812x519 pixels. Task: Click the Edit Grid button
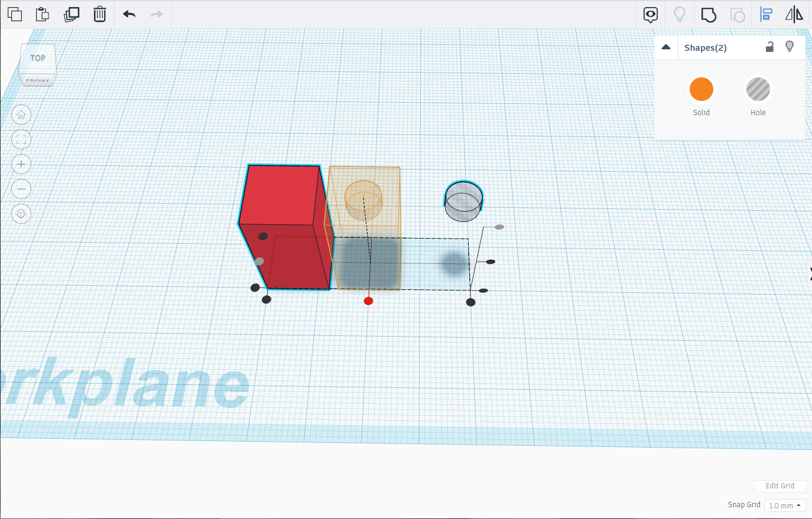tap(779, 486)
